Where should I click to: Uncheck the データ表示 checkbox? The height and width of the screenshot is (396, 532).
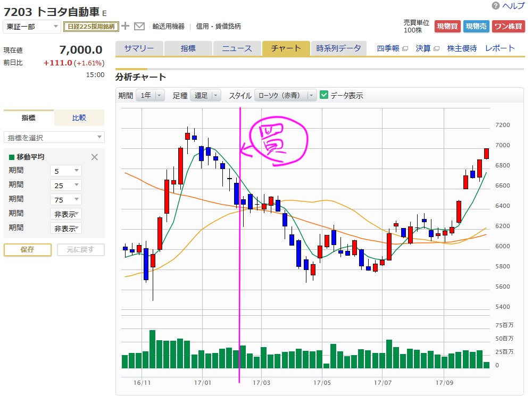(324, 96)
